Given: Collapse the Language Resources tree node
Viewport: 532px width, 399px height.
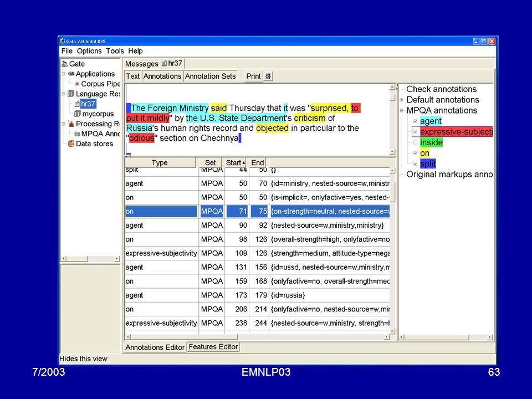Looking at the screenshot, I should pyautogui.click(x=63, y=94).
